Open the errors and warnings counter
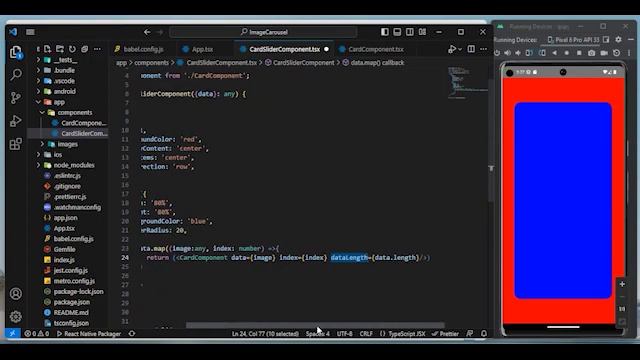Viewport: 640px width, 360px height. click(x=37, y=333)
